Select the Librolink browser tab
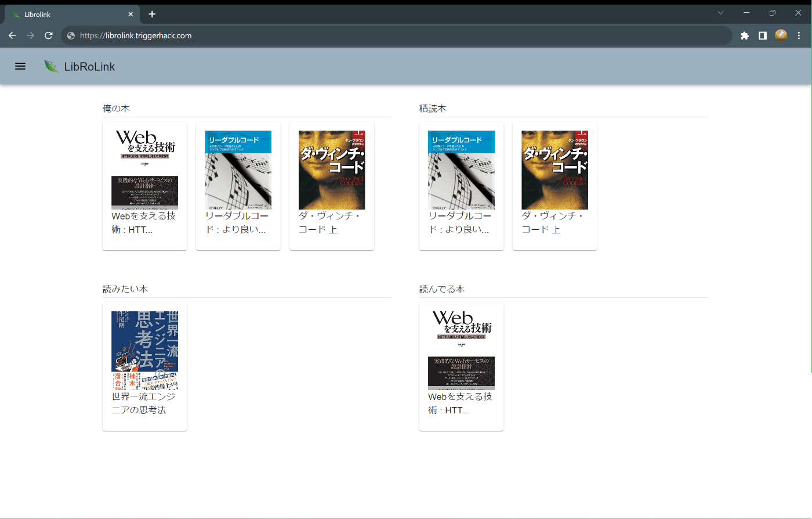This screenshot has height=519, width=812. click(72, 15)
